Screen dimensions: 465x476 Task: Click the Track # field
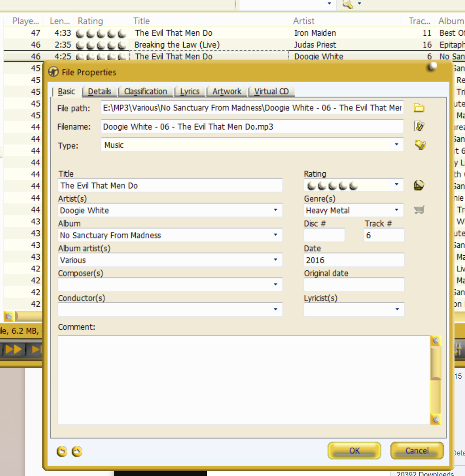point(384,235)
